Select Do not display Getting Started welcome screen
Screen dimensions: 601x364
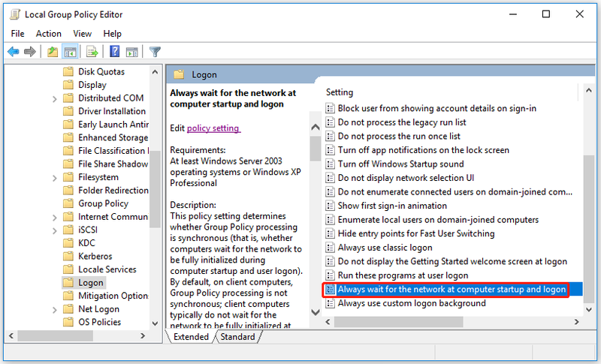pyautogui.click(x=452, y=261)
